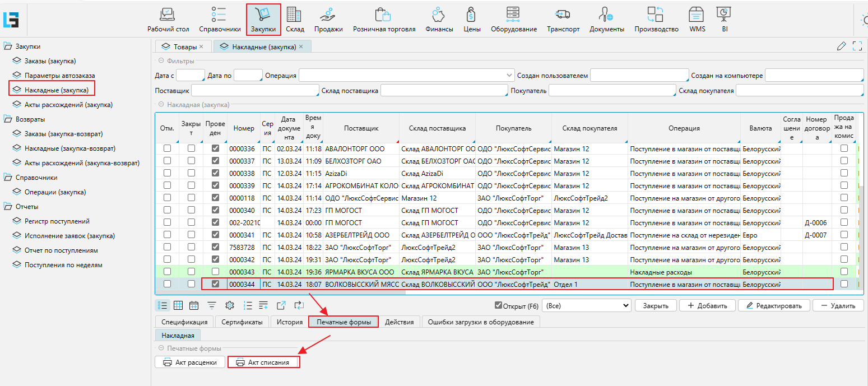The height and width of the screenshot is (386, 868).
Task: Open the (Все) dropdown list
Action: (x=588, y=306)
